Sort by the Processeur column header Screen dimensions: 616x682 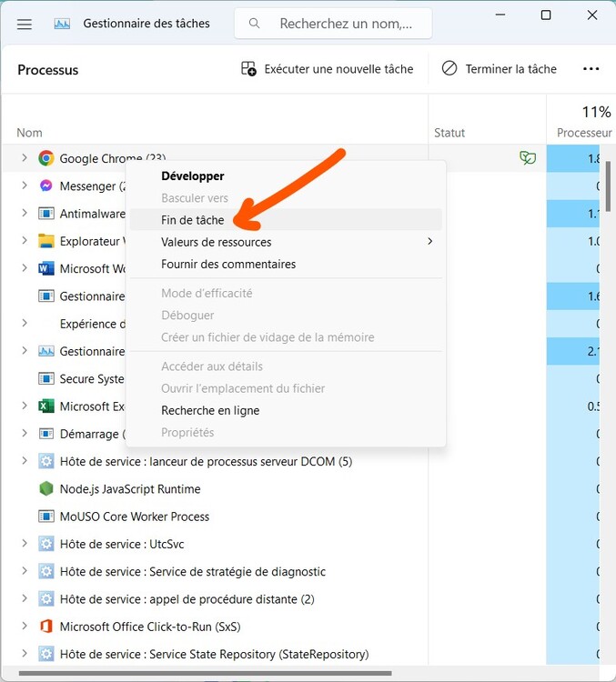coord(584,133)
